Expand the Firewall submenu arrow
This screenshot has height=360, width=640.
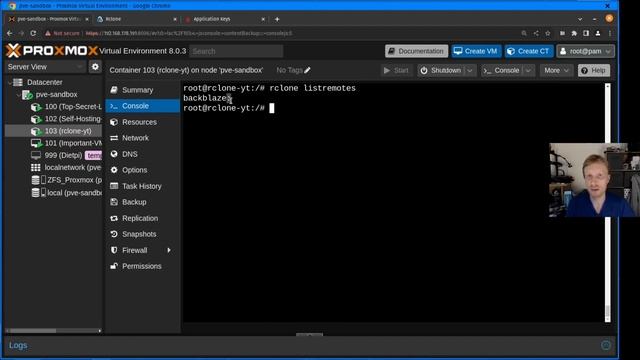(169, 250)
